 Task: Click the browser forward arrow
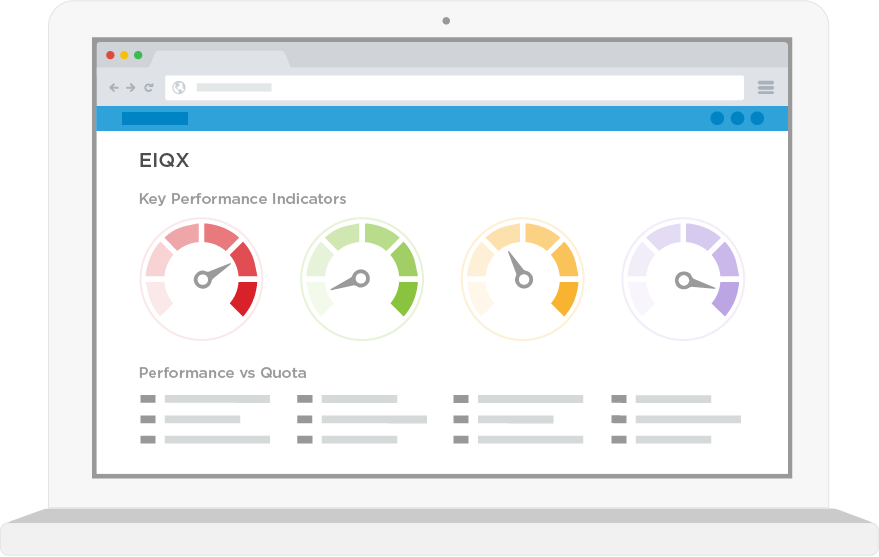point(131,87)
